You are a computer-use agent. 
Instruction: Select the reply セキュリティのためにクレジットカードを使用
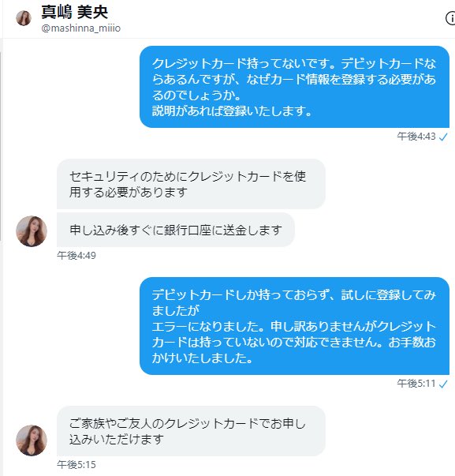click(191, 184)
